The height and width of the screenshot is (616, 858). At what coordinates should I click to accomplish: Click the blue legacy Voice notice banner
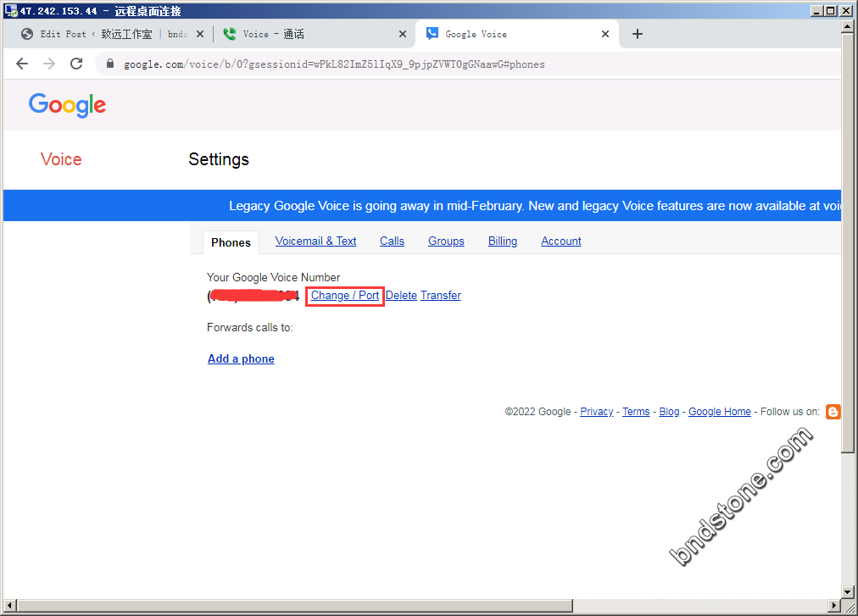click(x=422, y=206)
